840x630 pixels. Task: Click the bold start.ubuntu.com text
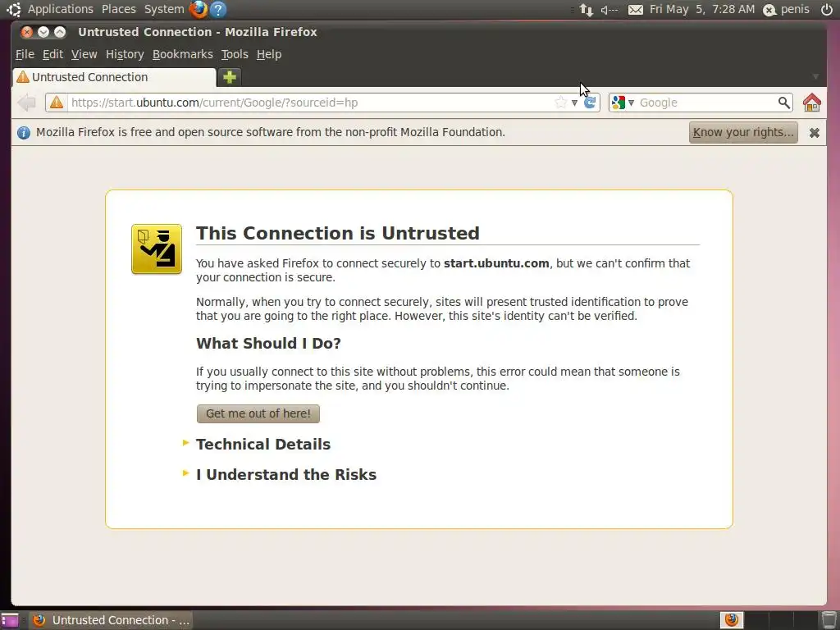(x=496, y=263)
